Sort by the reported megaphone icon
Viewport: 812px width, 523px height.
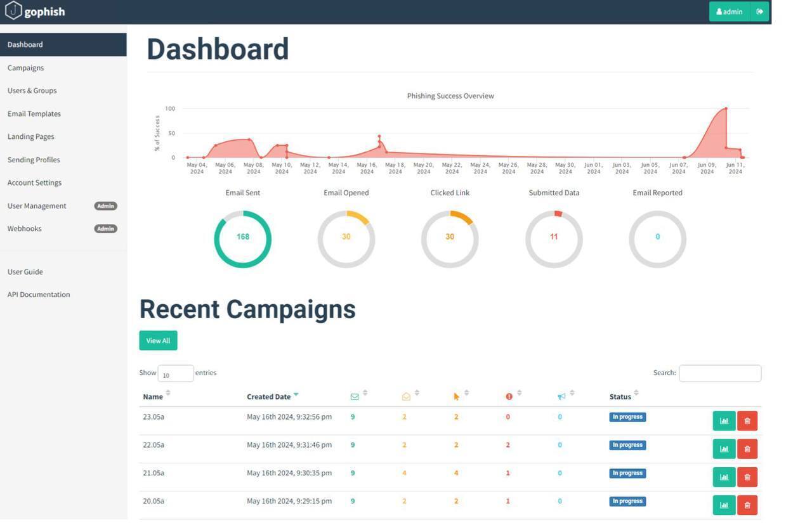coord(561,397)
